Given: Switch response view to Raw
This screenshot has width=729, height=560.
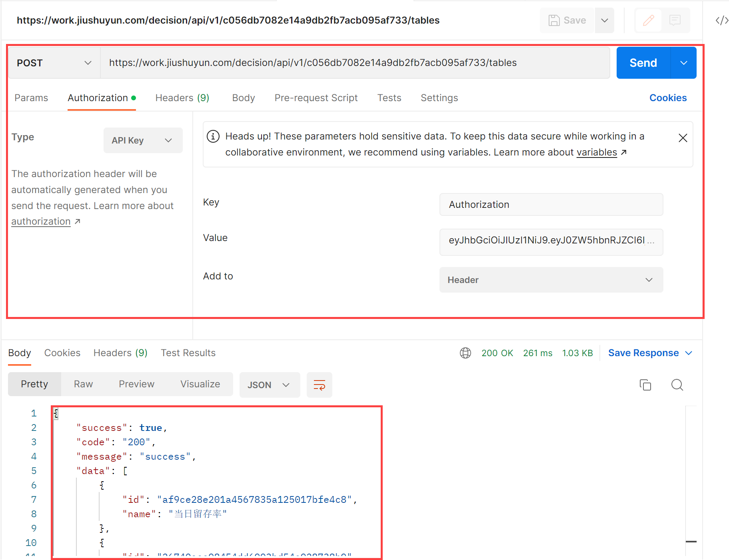Looking at the screenshot, I should pos(83,384).
